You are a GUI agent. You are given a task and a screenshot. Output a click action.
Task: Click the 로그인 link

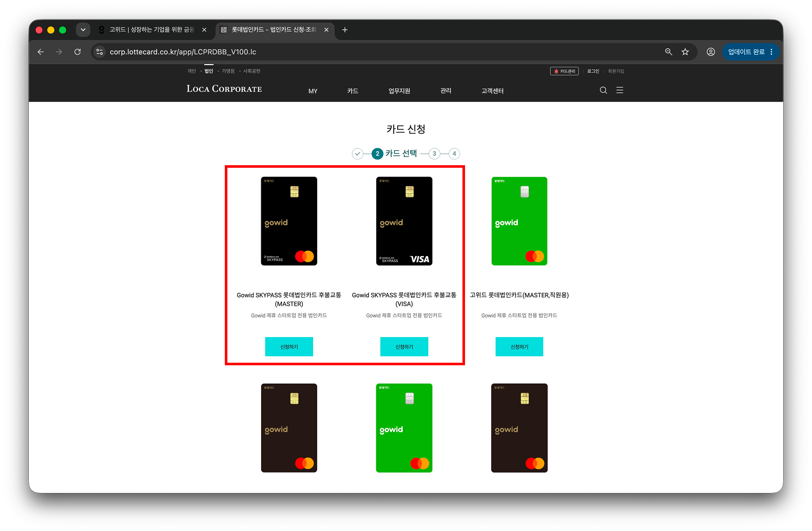click(593, 71)
